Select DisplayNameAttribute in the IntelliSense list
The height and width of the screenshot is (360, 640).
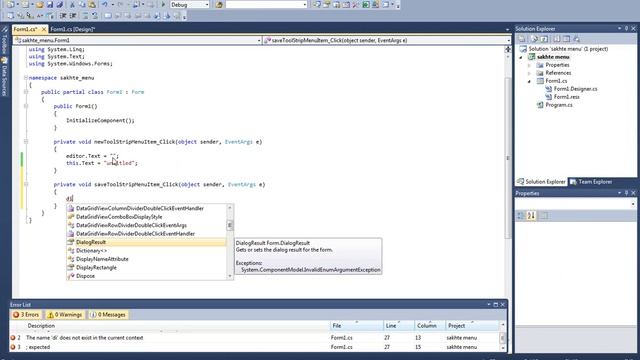(147, 259)
